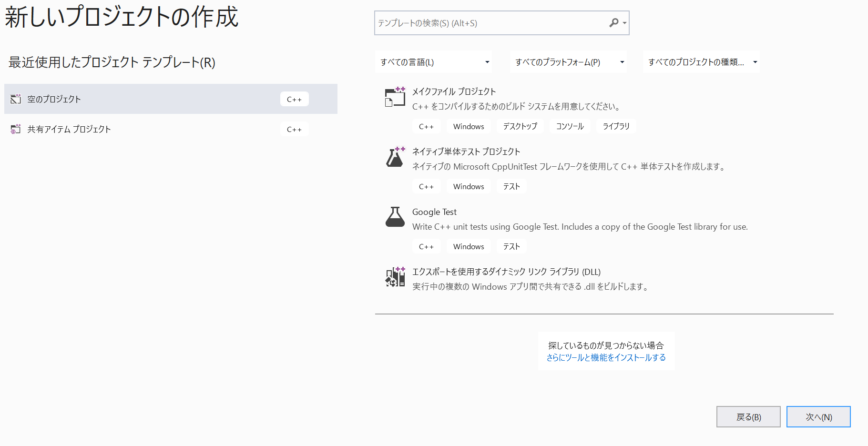Screen dimensions: 868x446
Task: Click the メイクファイル プロジェクト icon
Action: [x=395, y=97]
